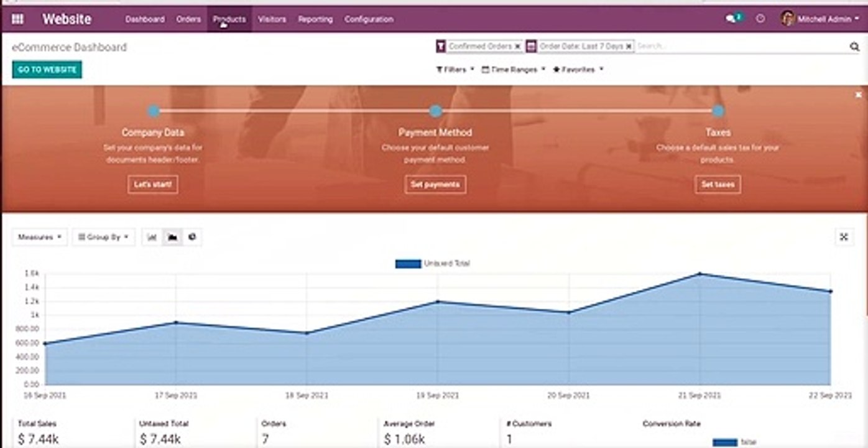Click the Company Data step title
The image size is (868, 448).
click(153, 133)
